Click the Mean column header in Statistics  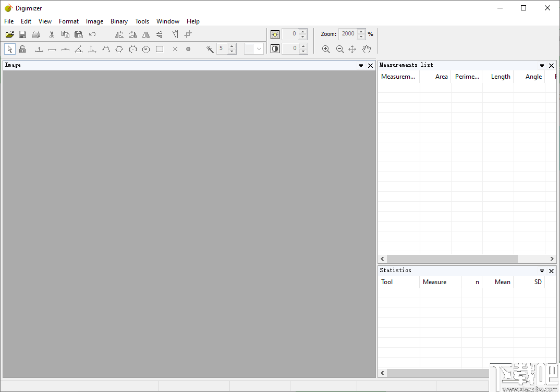point(498,282)
